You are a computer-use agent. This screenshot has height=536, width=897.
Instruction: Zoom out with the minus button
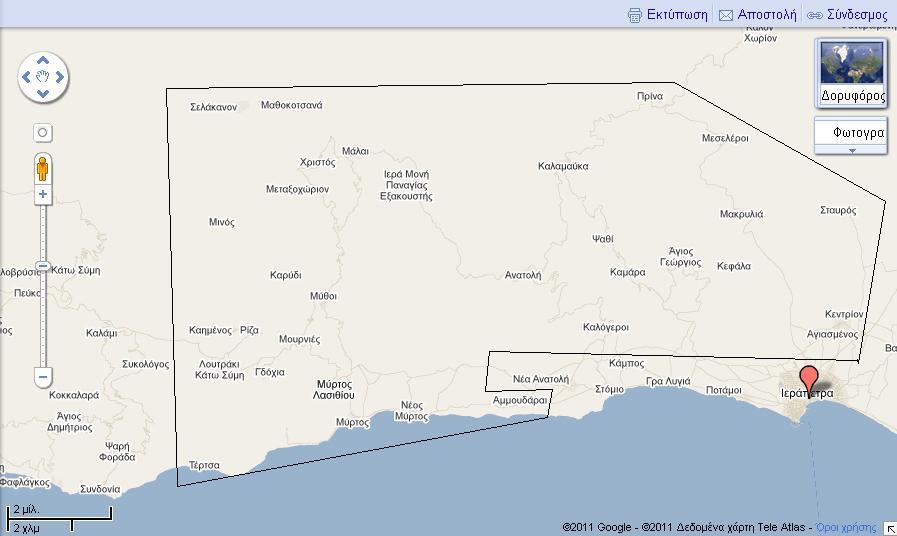(x=43, y=377)
